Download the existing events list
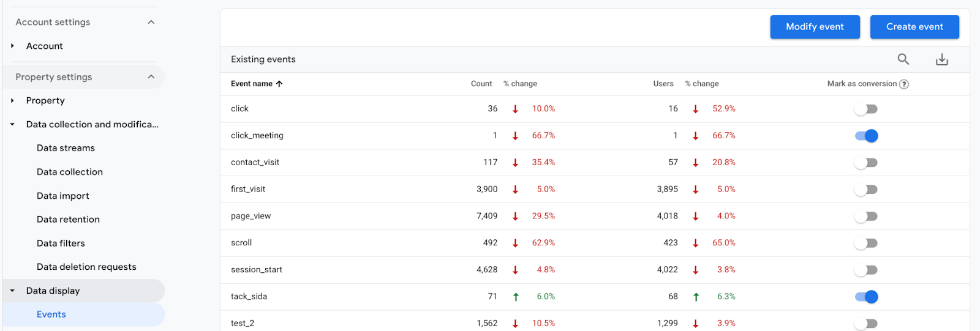Screen dimensions: 980x331 click(x=941, y=59)
